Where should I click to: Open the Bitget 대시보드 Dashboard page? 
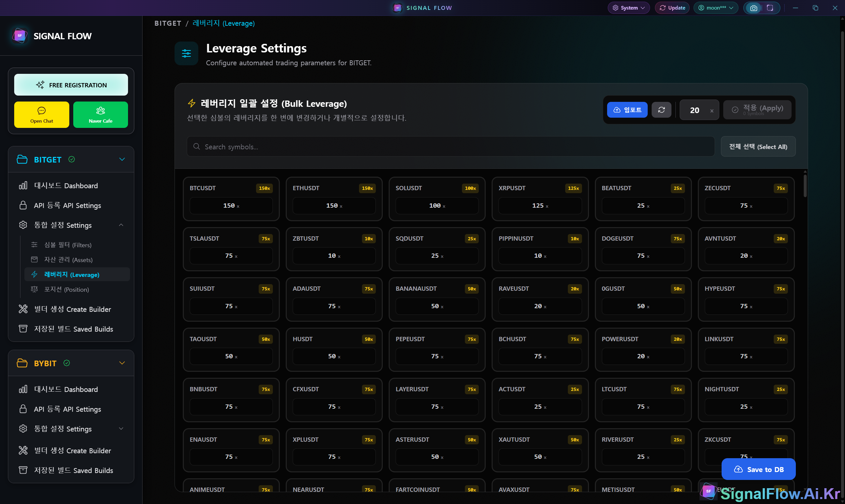(x=66, y=186)
